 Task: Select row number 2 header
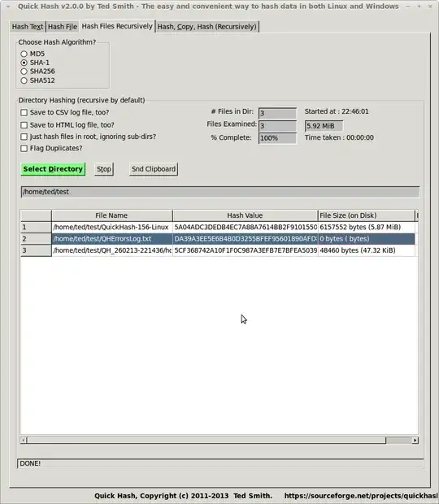[x=36, y=239]
